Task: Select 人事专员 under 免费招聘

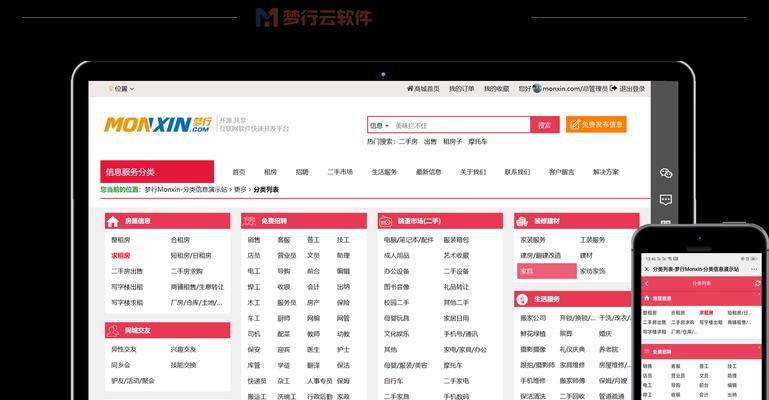Action: (320, 381)
